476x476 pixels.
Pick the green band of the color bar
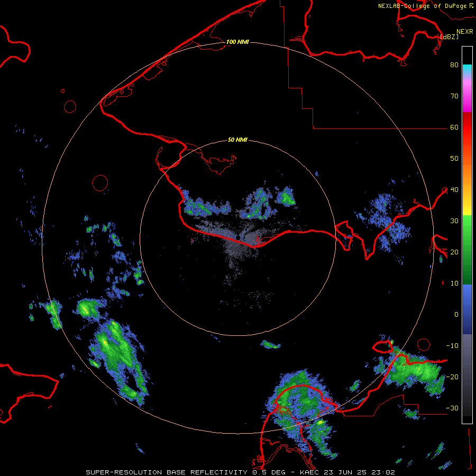[467, 250]
